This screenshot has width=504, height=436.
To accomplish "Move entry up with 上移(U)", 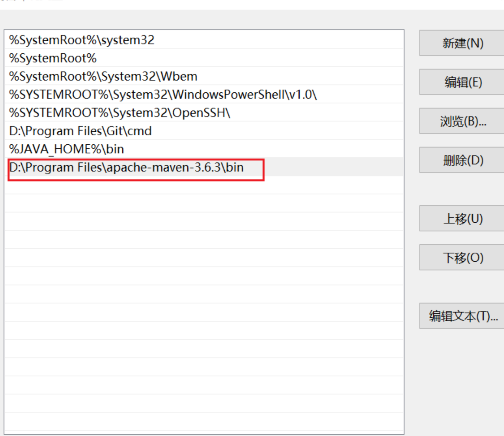I will pos(462,218).
